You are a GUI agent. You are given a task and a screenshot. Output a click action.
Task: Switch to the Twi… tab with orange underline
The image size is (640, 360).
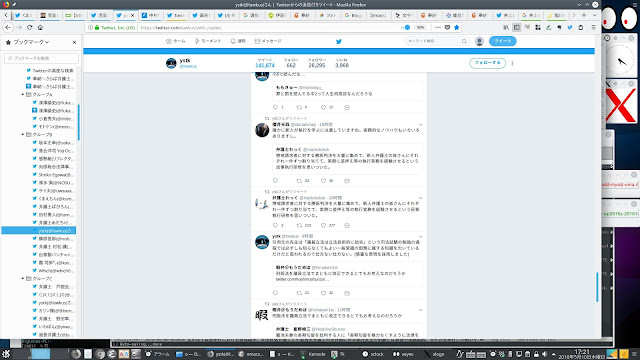(x=176, y=16)
